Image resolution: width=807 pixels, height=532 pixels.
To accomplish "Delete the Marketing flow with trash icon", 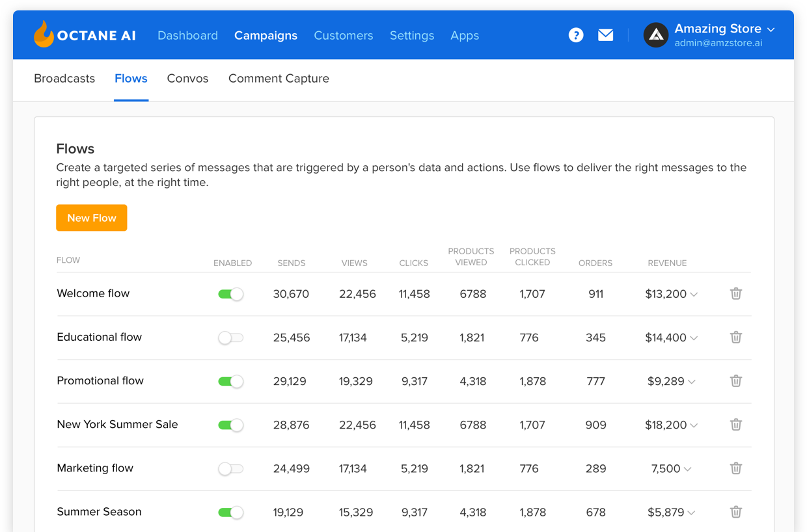I will pyautogui.click(x=736, y=468).
